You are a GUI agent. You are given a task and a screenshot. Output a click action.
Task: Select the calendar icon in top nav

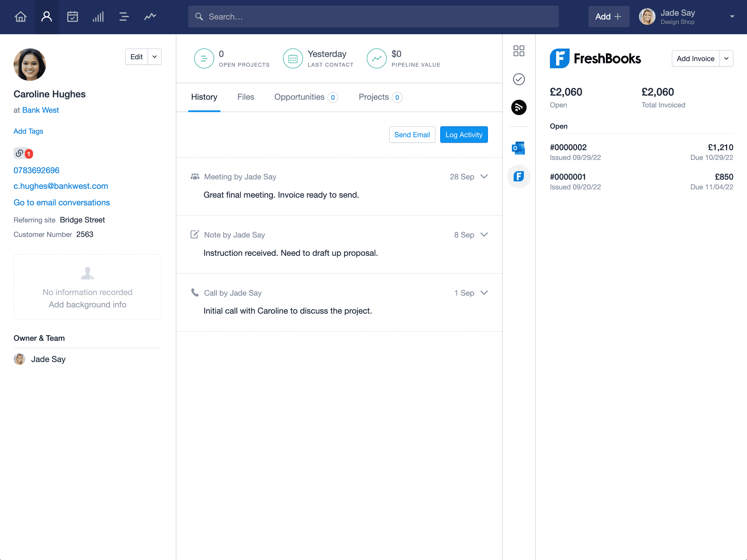point(72,16)
